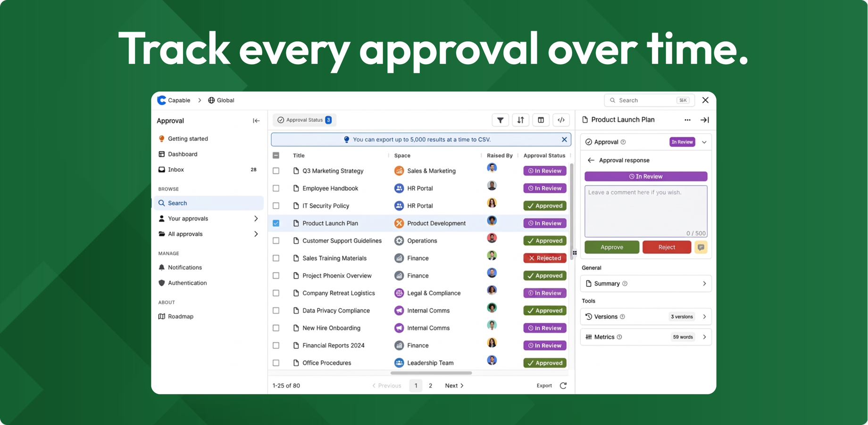Go to page 2
The image size is (868, 425).
pos(430,386)
